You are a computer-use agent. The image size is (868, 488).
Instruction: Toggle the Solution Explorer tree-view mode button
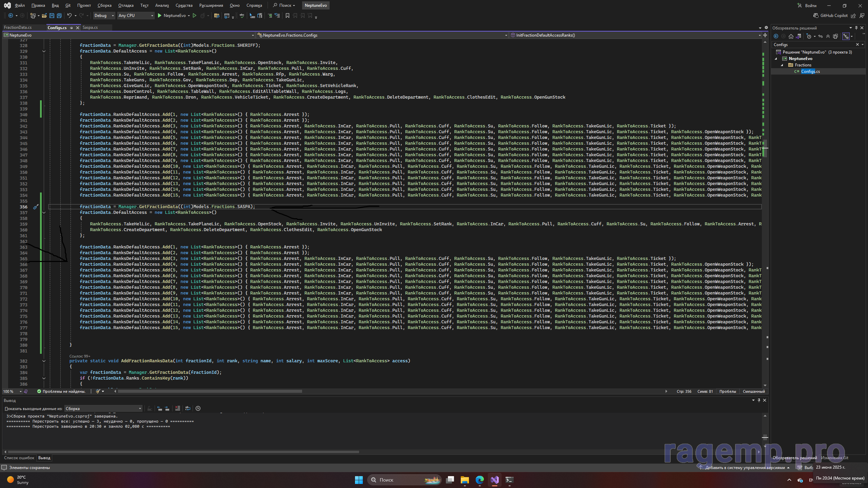tap(846, 36)
